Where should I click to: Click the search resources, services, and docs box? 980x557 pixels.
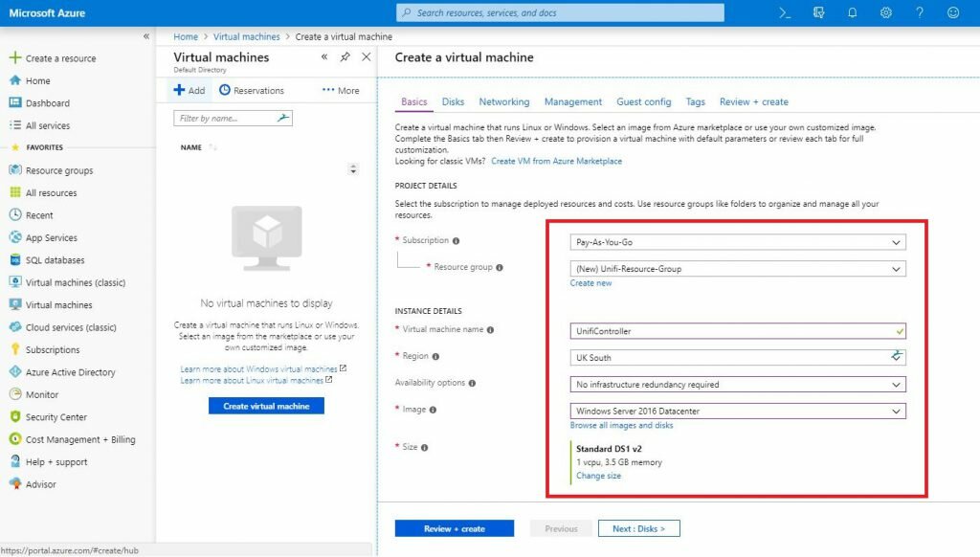[x=560, y=12]
